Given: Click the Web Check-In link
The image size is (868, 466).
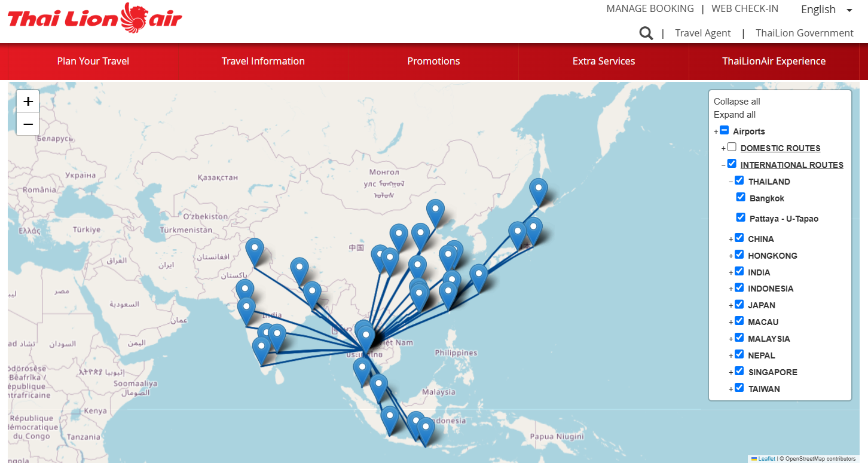Looking at the screenshot, I should pos(745,9).
